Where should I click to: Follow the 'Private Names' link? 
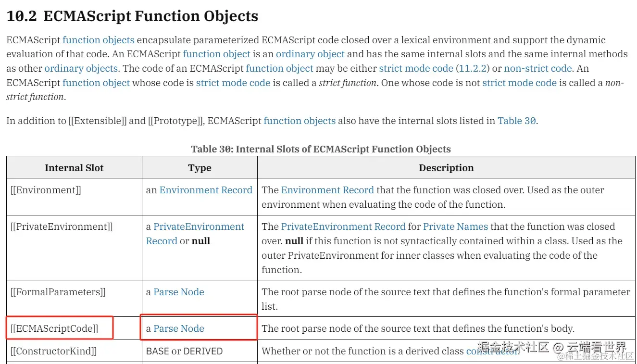[455, 226]
